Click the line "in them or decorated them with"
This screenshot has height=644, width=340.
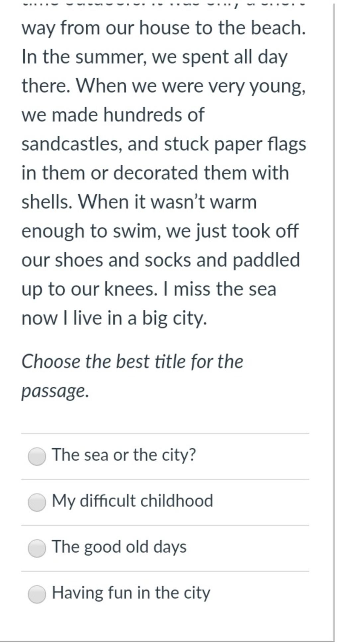[155, 173]
